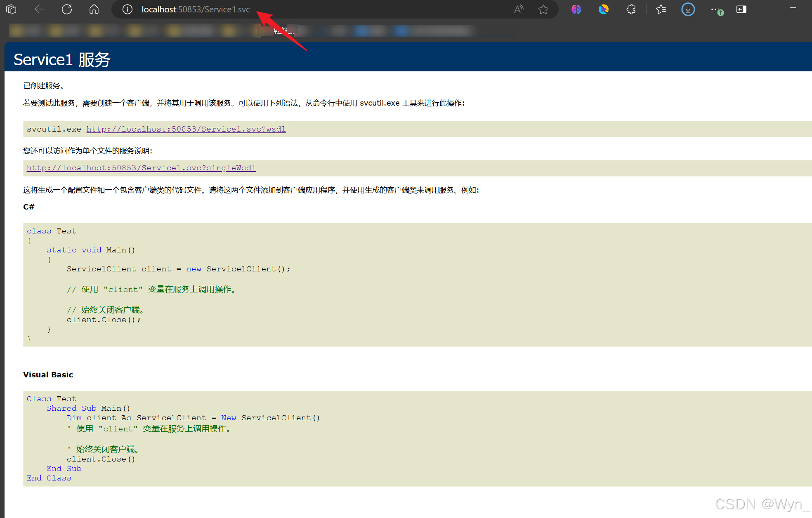
Task: Click the 'Service1 服务' page heading
Action: tap(62, 60)
